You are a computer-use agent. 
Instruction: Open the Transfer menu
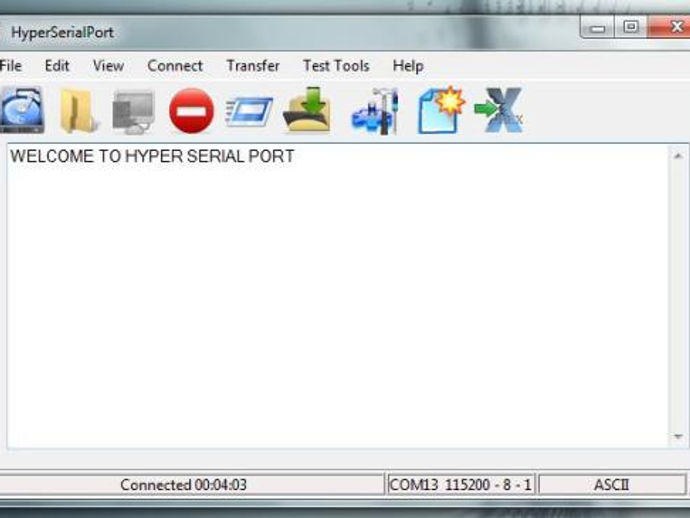point(253,66)
